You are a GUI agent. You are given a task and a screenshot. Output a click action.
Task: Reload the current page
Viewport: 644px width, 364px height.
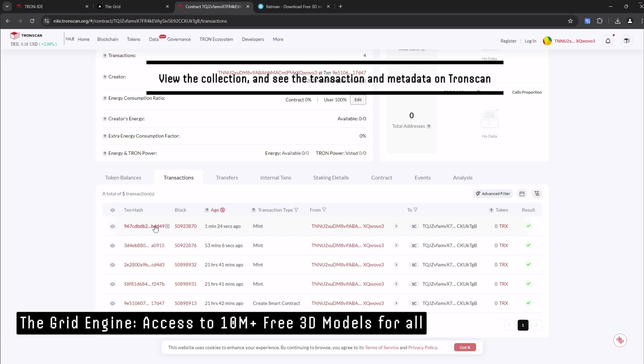pyautogui.click(x=32, y=21)
